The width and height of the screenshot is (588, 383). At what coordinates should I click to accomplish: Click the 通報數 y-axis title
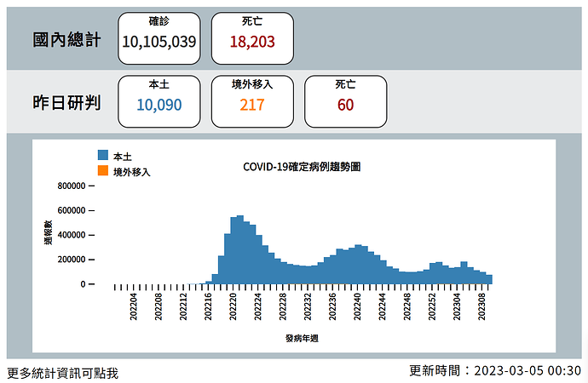pyautogui.click(x=48, y=233)
